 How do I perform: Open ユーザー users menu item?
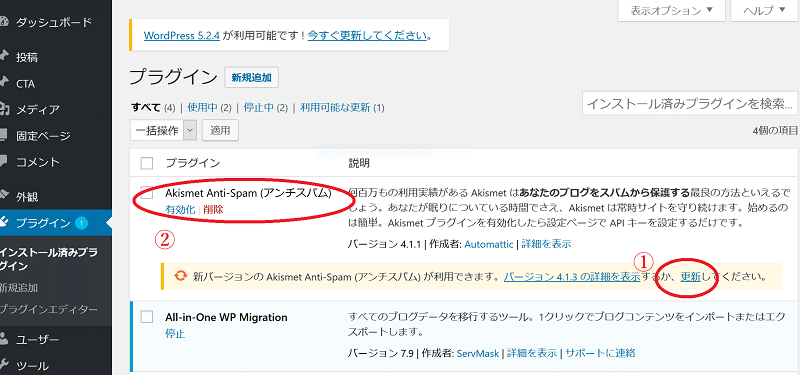(x=37, y=339)
